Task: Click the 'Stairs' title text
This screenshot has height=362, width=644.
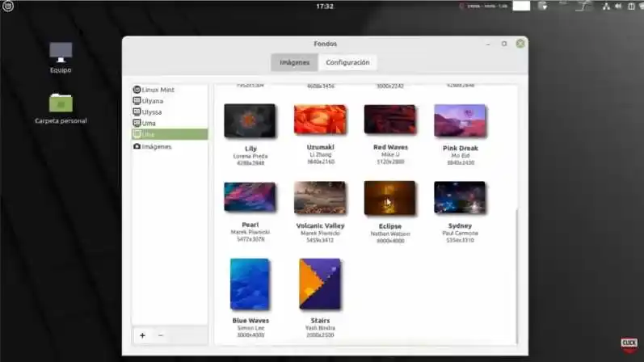Action: (320, 321)
